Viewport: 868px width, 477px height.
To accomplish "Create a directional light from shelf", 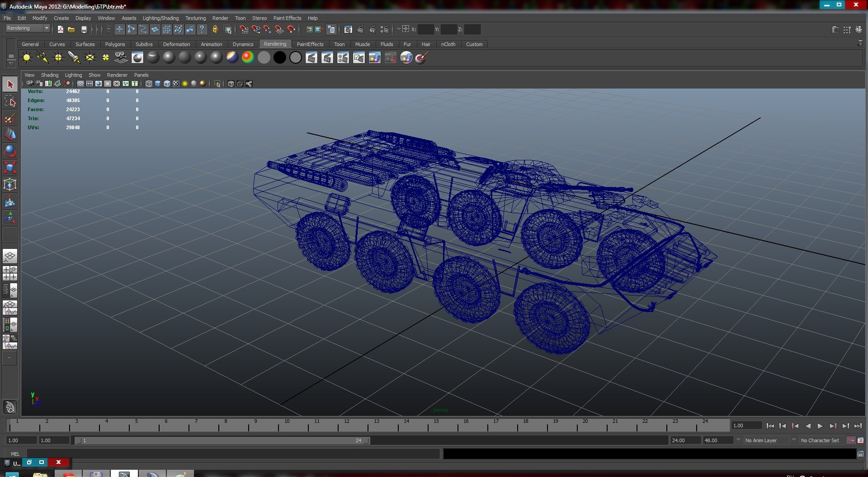I will coord(42,57).
